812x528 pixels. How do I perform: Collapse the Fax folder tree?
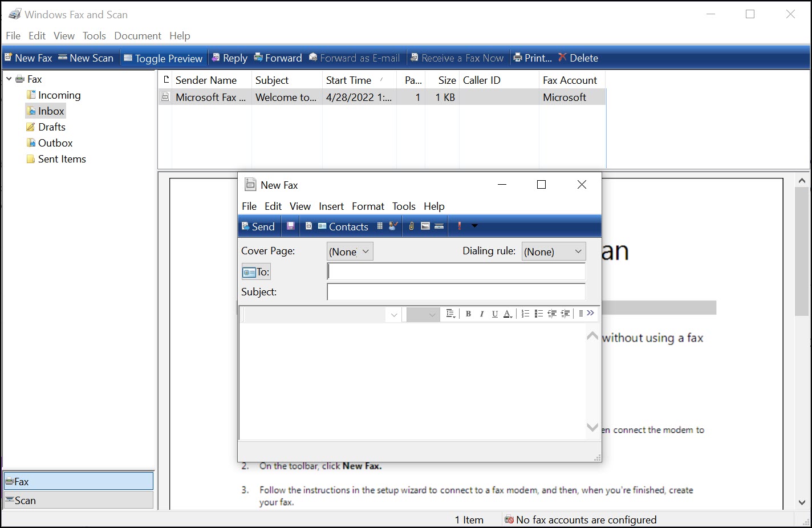click(x=9, y=79)
